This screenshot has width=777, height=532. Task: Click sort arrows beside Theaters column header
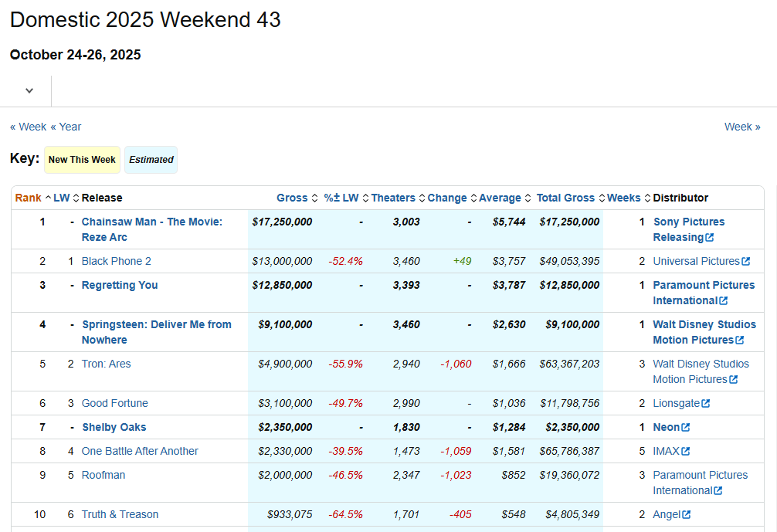point(422,198)
